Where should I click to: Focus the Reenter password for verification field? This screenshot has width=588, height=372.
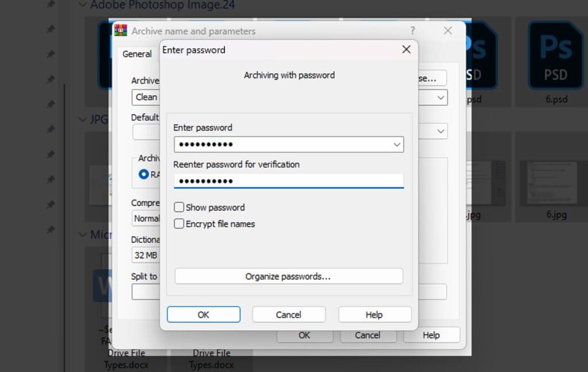(289, 181)
